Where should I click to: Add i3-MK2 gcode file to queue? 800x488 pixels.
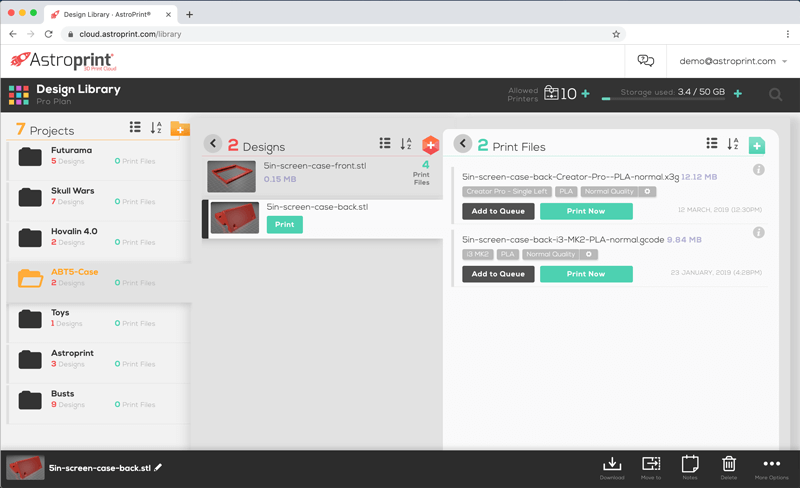(x=498, y=274)
